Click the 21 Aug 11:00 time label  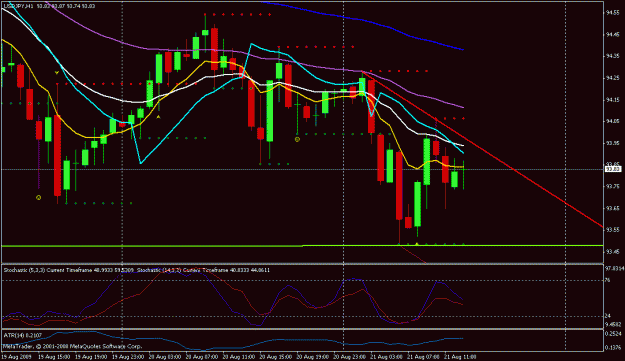pyautogui.click(x=461, y=357)
